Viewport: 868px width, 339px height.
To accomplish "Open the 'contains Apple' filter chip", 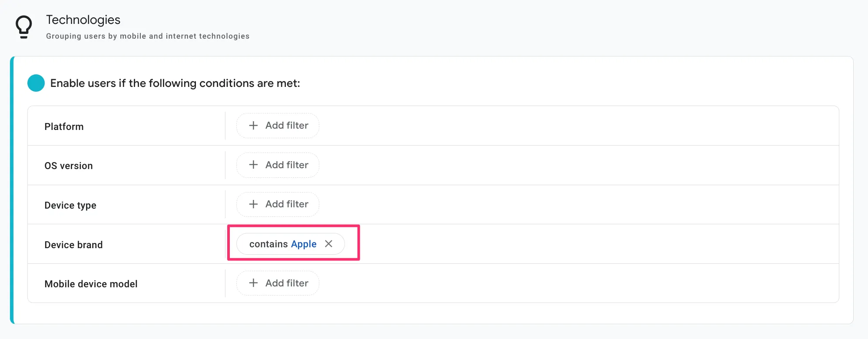I will 268,244.
